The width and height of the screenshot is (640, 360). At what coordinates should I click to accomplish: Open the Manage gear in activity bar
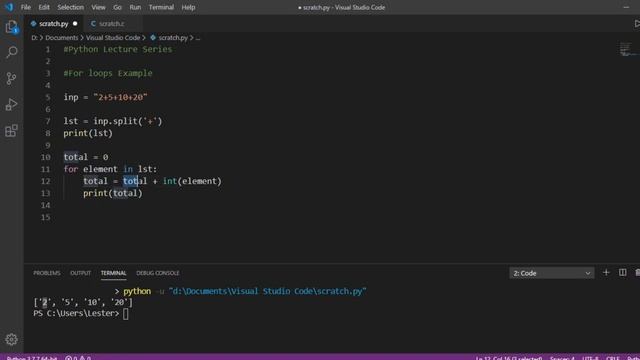point(11,339)
